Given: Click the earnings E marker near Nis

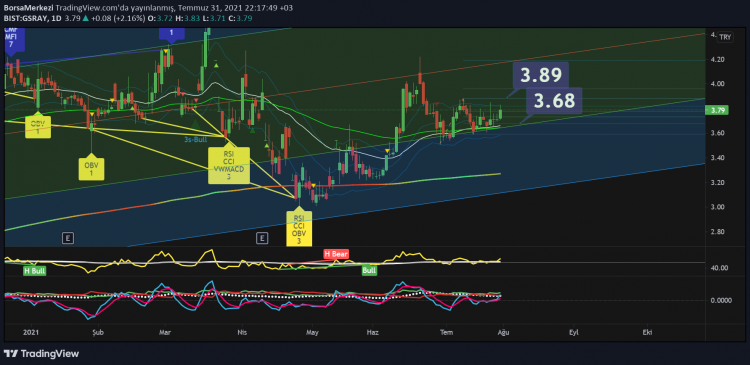Looking at the screenshot, I should (262, 238).
